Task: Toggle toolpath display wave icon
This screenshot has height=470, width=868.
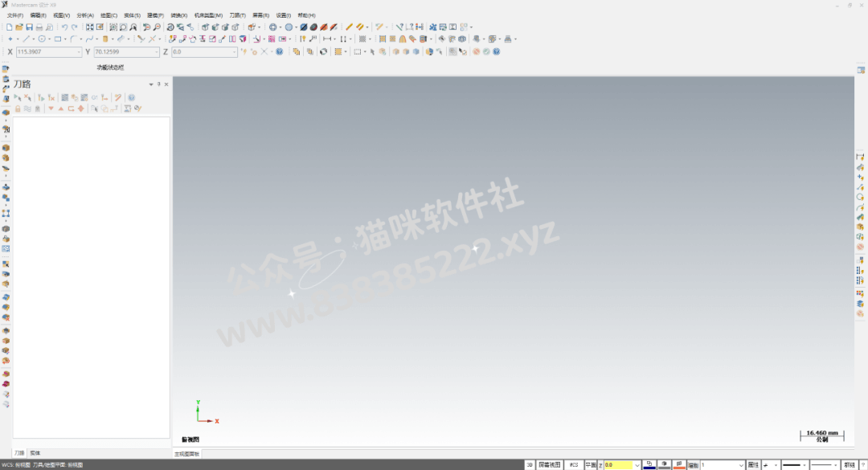Action: [x=27, y=108]
